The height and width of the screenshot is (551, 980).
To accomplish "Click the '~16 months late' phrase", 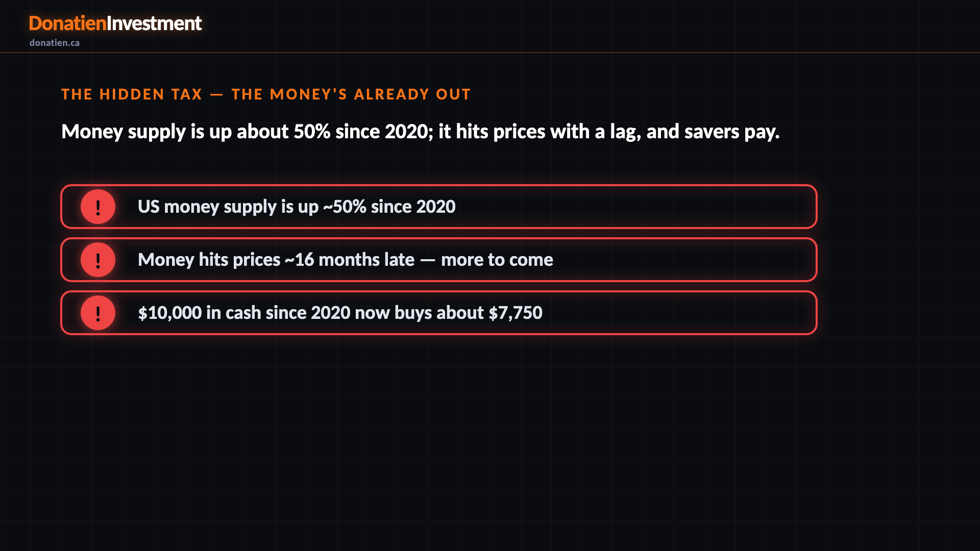I will coord(350,260).
